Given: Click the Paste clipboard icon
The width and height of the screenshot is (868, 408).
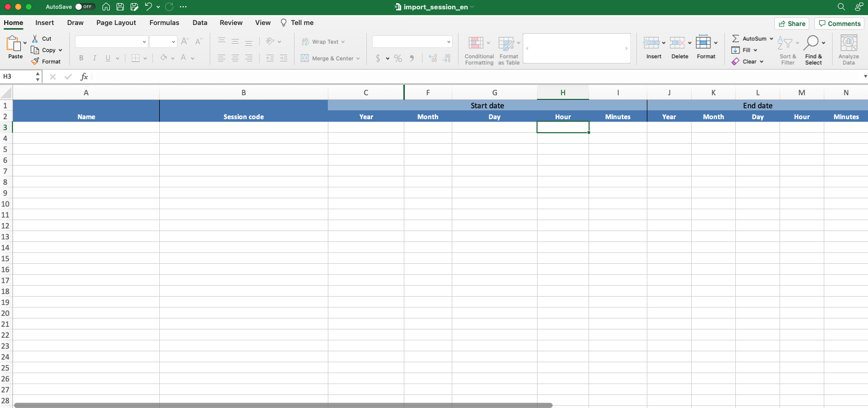Looking at the screenshot, I should [x=14, y=44].
